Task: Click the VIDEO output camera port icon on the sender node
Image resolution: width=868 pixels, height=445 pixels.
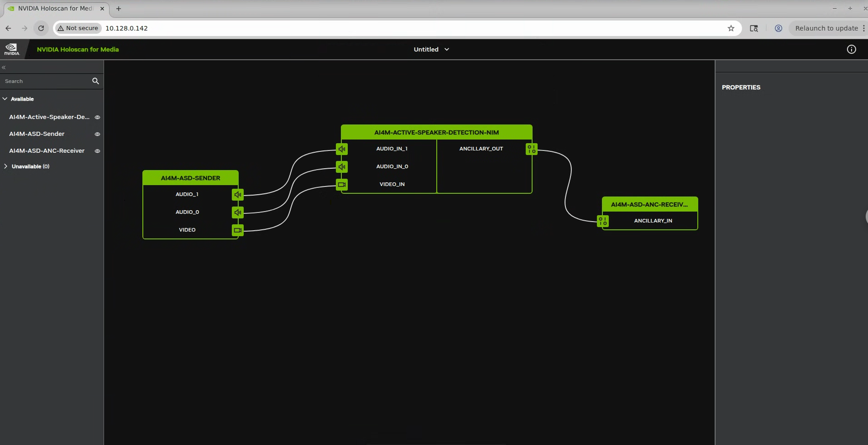Action: click(x=238, y=230)
